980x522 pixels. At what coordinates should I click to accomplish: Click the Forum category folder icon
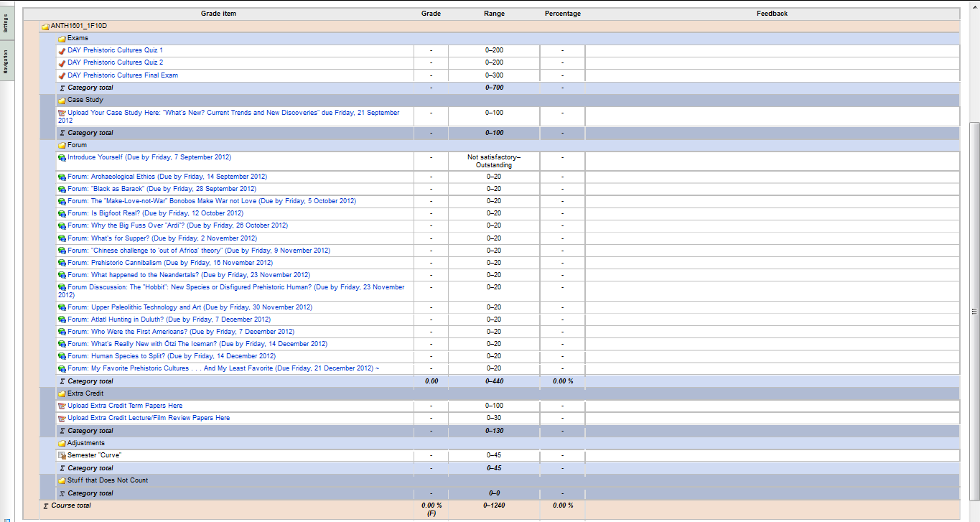pos(62,146)
